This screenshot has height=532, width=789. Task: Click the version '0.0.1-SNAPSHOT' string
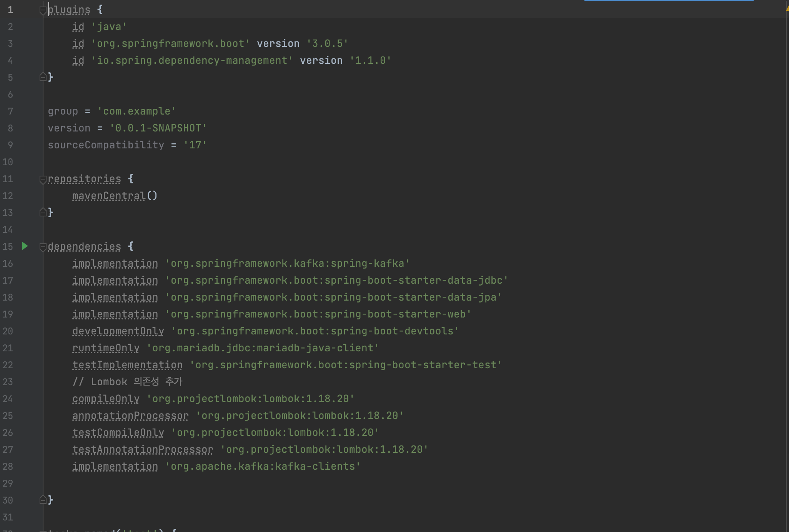point(158,128)
